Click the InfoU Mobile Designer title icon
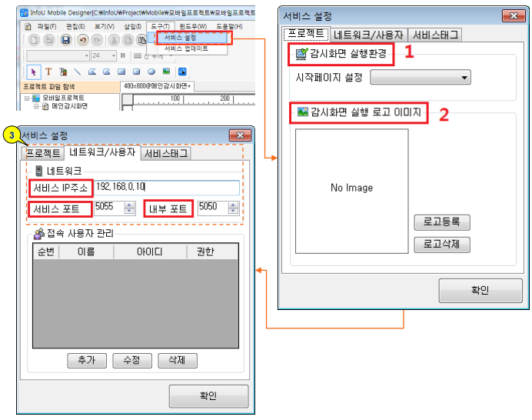The height and width of the screenshot is (420, 532). tap(24, 12)
